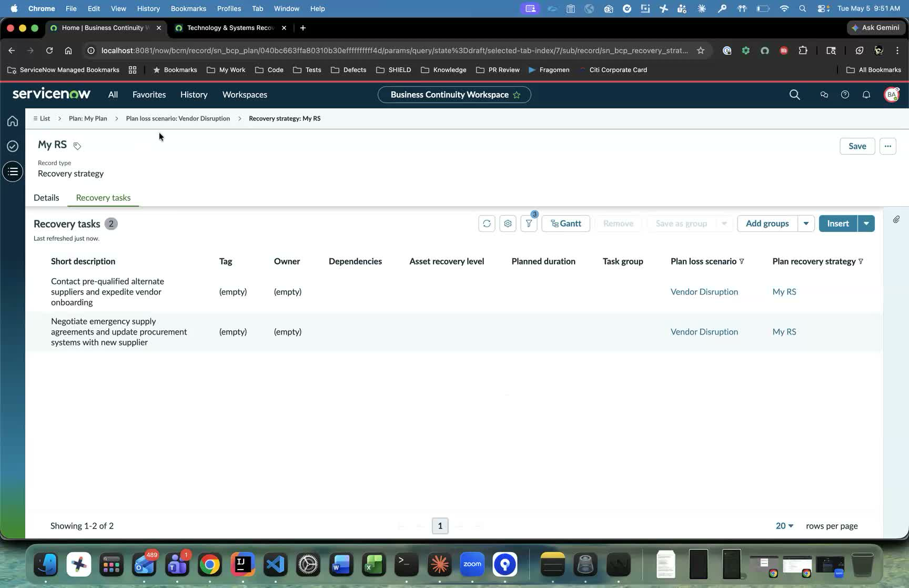This screenshot has height=588, width=909.
Task: Switch to Technology & Systems Recovery tab
Action: [231, 28]
